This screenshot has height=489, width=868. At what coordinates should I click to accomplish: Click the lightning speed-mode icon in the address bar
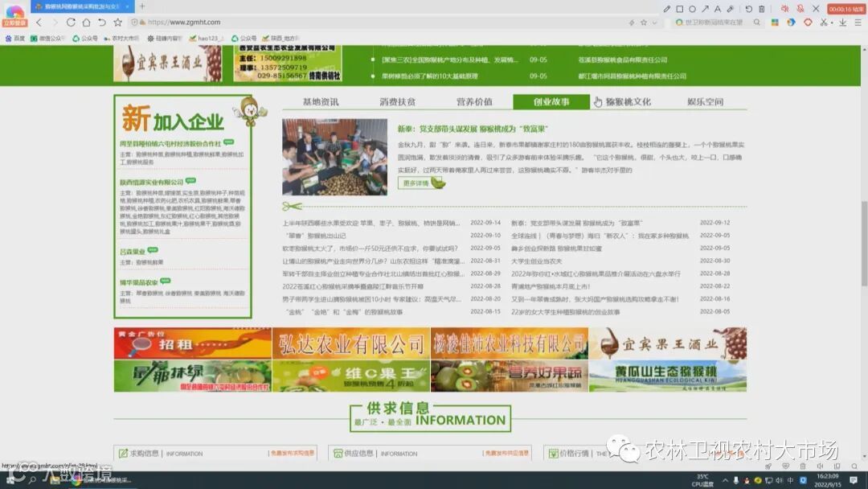click(x=632, y=23)
